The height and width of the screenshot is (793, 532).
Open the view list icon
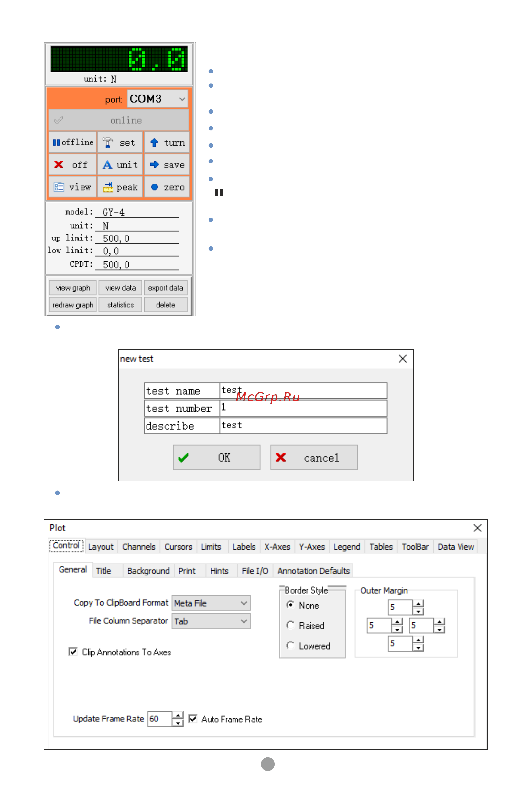(x=73, y=187)
